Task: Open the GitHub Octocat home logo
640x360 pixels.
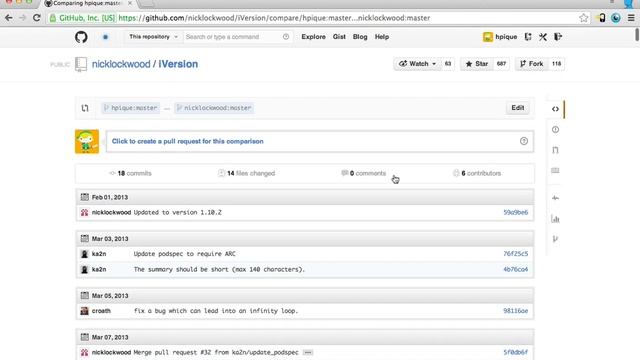Action: click(81, 37)
